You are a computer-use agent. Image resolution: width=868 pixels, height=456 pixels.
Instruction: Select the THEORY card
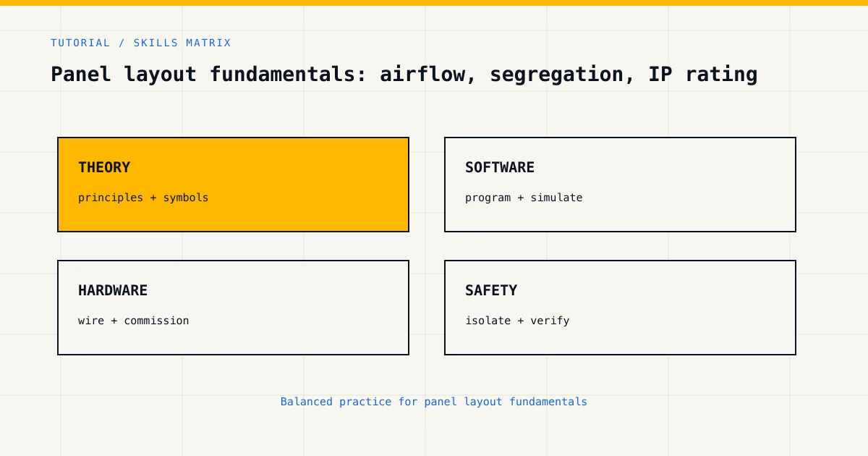pyautogui.click(x=233, y=185)
